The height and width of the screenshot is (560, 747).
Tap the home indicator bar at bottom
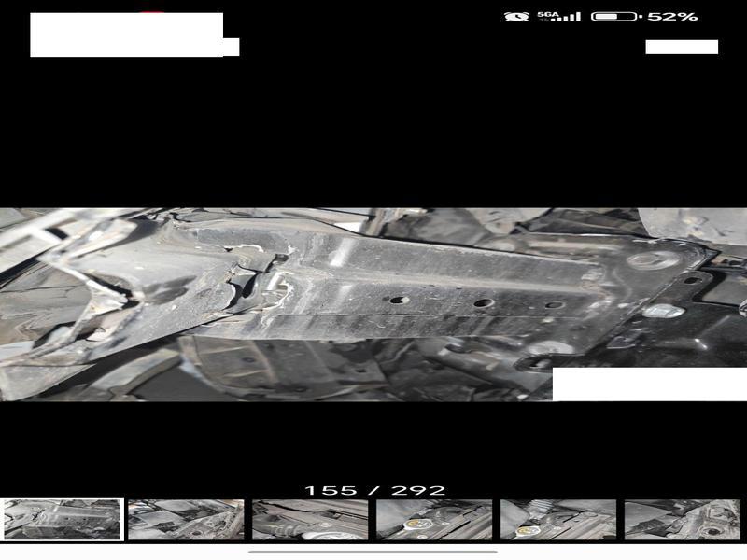[x=373, y=552]
